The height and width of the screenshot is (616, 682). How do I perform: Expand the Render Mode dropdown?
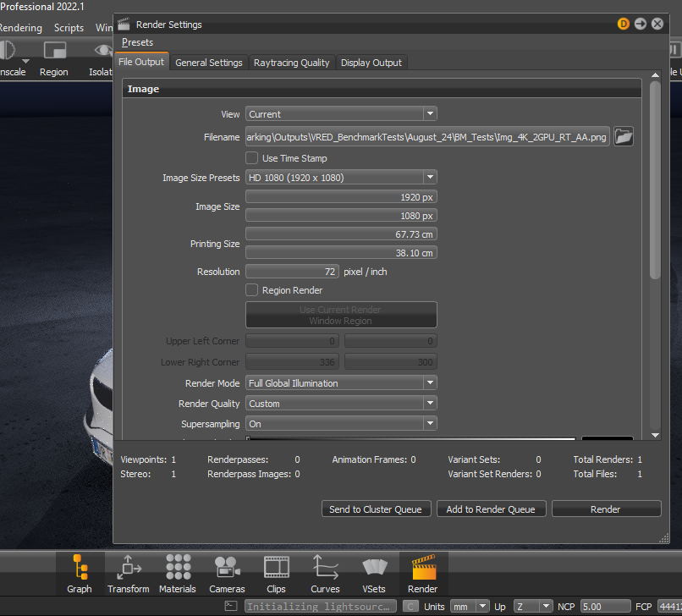tap(341, 383)
